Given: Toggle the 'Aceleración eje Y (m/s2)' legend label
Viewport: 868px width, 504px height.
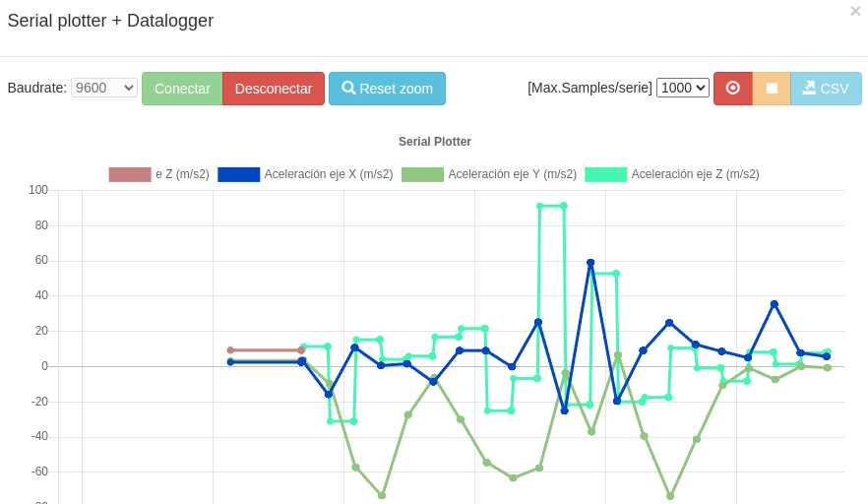Looking at the screenshot, I should [512, 174].
